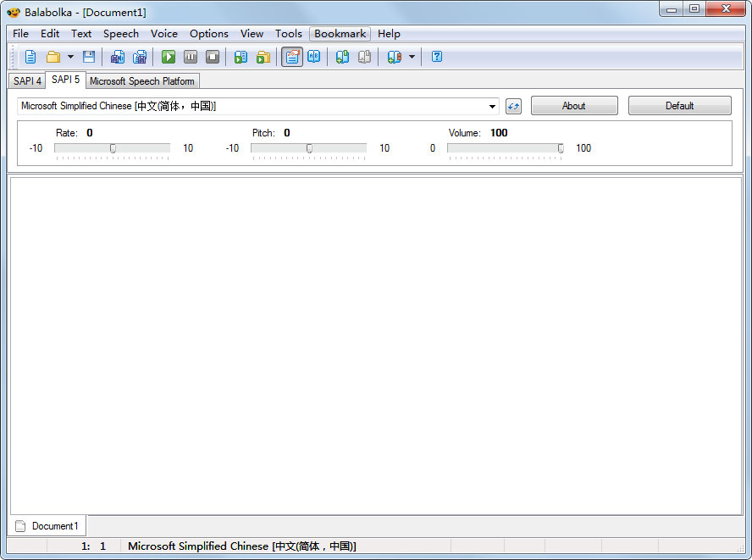This screenshot has width=752, height=560.
Task: Stop speech with the Stop button
Action: [x=213, y=57]
